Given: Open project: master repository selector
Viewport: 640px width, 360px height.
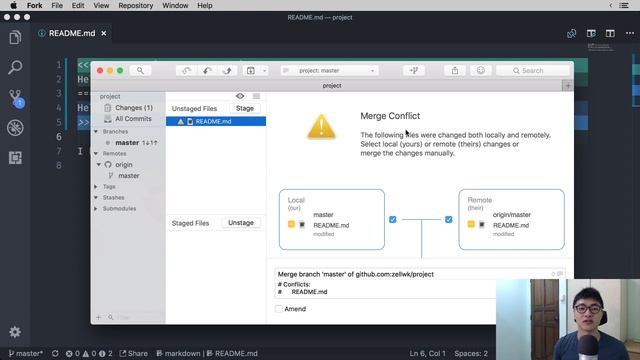Looking at the screenshot, I should [x=329, y=71].
